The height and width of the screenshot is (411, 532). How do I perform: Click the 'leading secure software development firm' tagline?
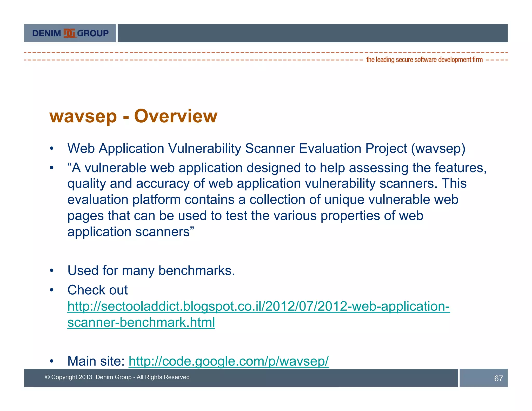coord(424,60)
